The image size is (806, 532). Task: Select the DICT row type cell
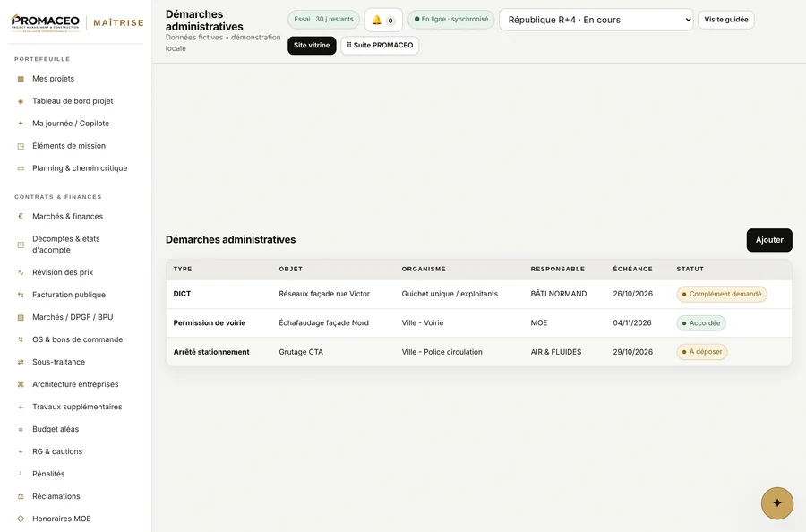pos(182,294)
